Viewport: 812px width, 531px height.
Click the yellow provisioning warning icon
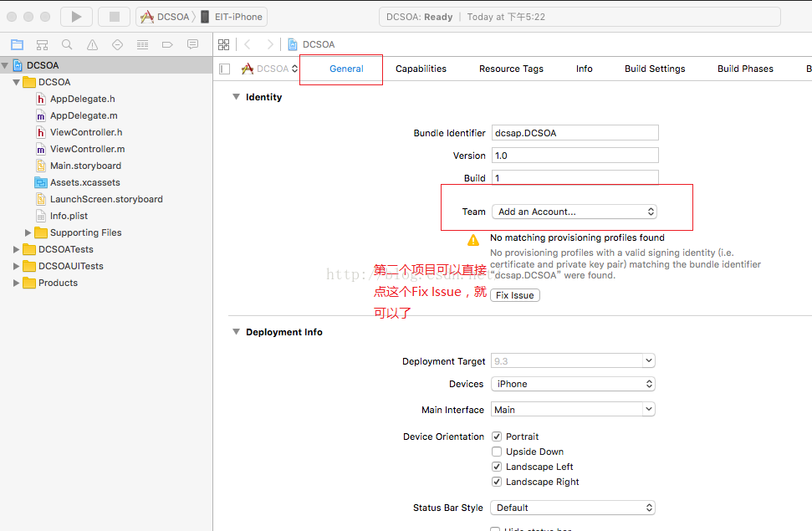[x=473, y=240]
